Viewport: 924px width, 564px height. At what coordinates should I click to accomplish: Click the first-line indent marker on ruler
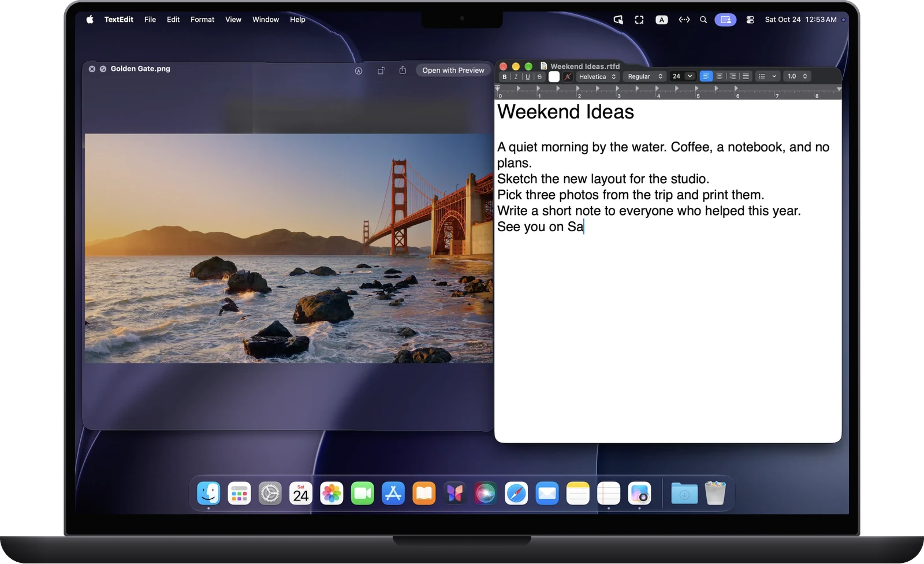click(x=498, y=87)
